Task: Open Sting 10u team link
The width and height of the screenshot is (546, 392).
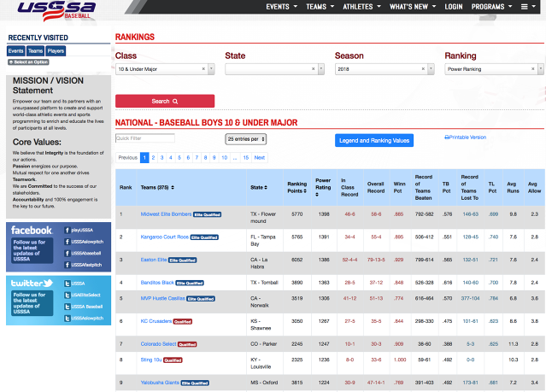Action: click(151, 360)
